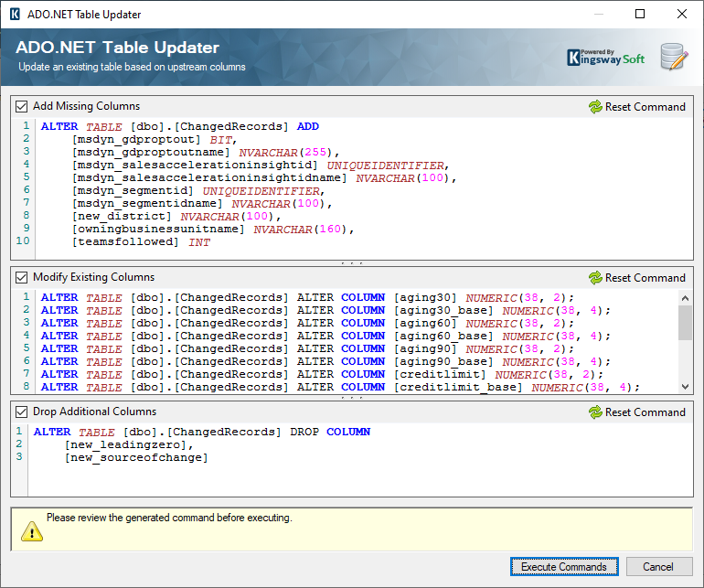This screenshot has height=588, width=704.
Task: Click the [msdyn_gdproptoutname] NVARCHAR(255) line
Action: pyautogui.click(x=206, y=153)
